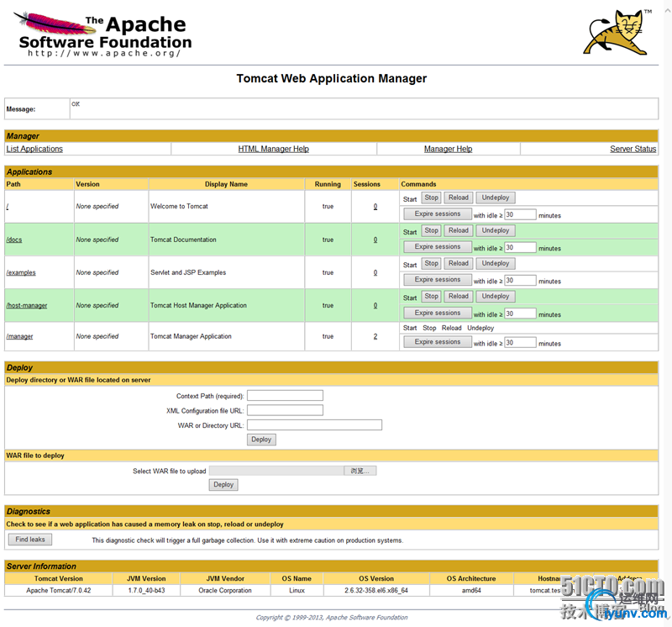This screenshot has height=627, width=672.
Task: Stop the /host-manager application
Action: tap(431, 297)
